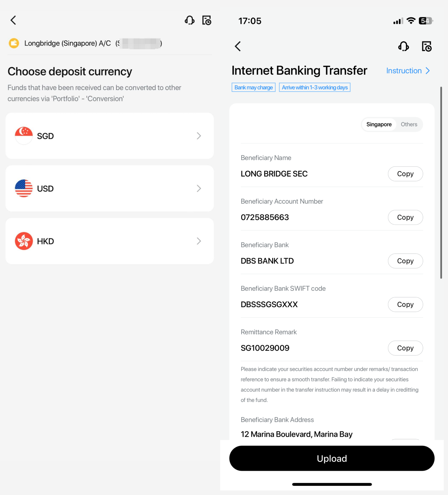This screenshot has width=448, height=495.
Task: Tap the Longbridge account wallet icon
Action: click(14, 43)
